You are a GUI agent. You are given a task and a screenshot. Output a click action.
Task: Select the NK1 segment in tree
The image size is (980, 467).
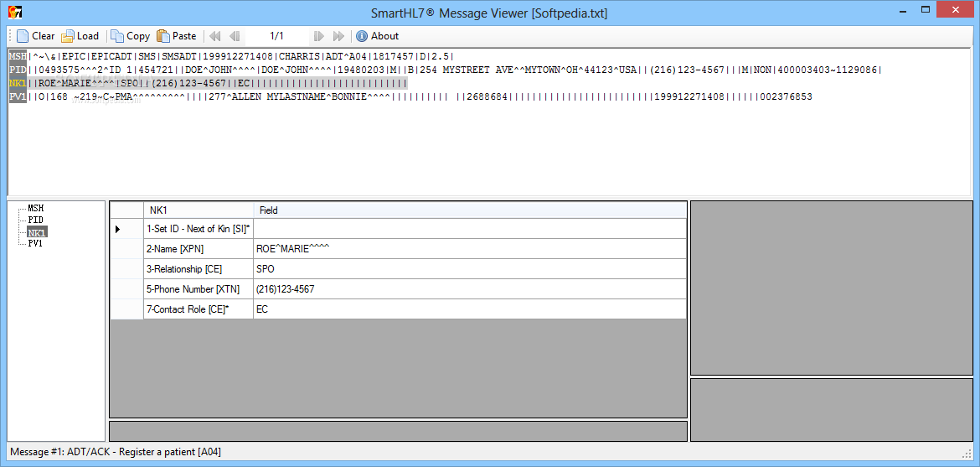pos(37,231)
